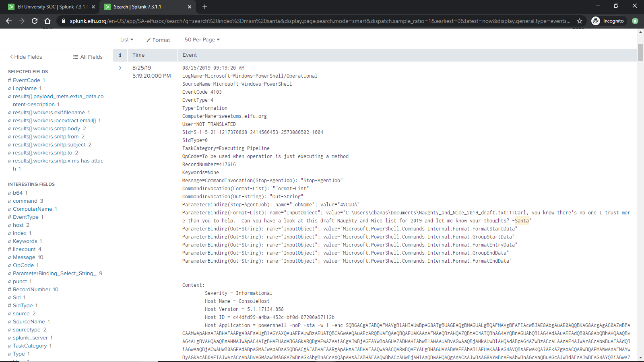
Task: Open the All Fields dialog
Action: click(x=88, y=57)
